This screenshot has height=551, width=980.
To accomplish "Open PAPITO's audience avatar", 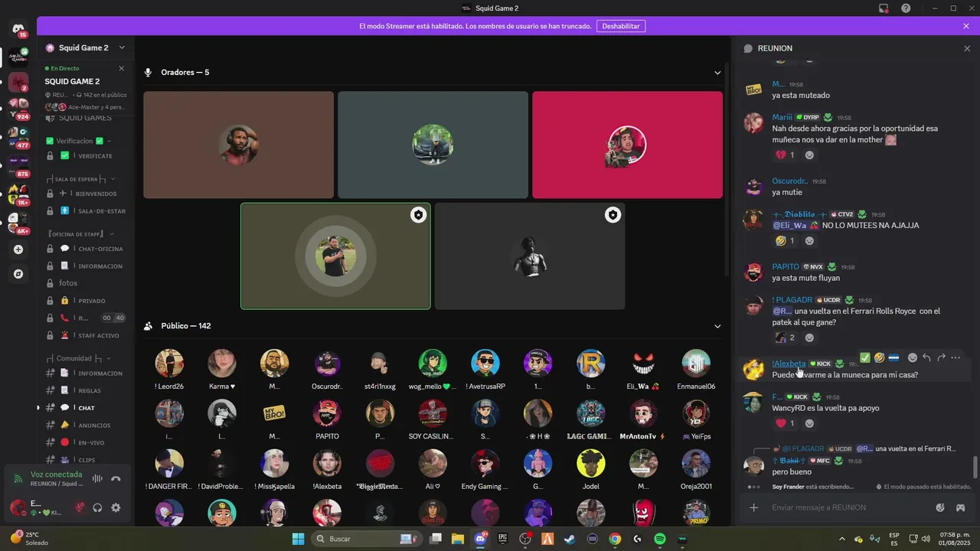I will click(327, 413).
